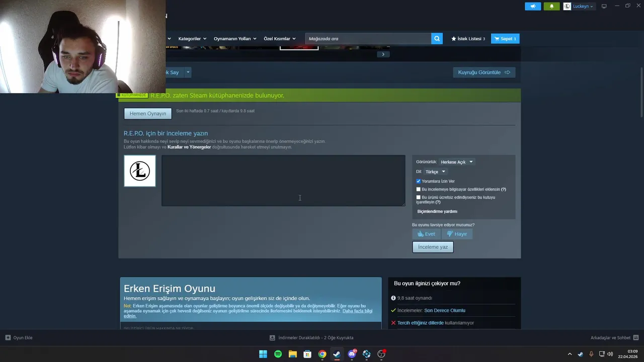Click the Luckeyn profile avatar in header

[567, 7]
